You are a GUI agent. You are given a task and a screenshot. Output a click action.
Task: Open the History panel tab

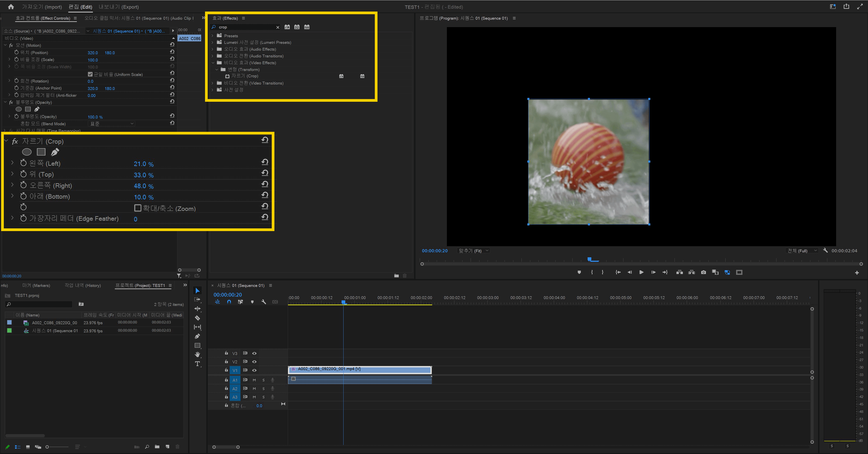tap(83, 286)
